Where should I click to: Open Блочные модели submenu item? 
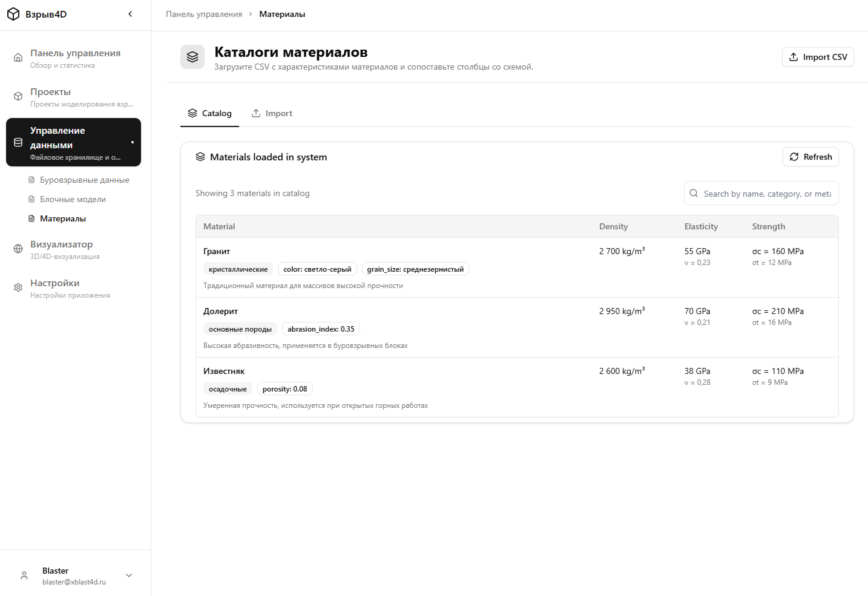79,200
